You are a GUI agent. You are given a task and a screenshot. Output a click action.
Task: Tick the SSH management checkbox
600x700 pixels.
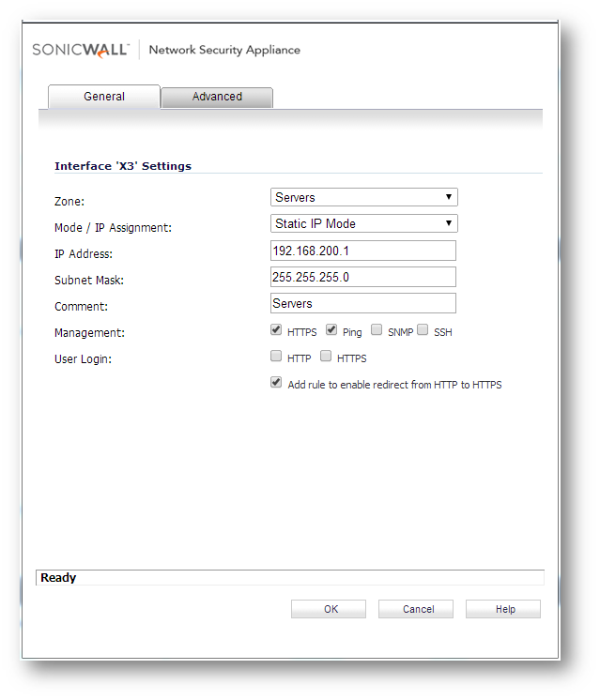[x=423, y=330]
